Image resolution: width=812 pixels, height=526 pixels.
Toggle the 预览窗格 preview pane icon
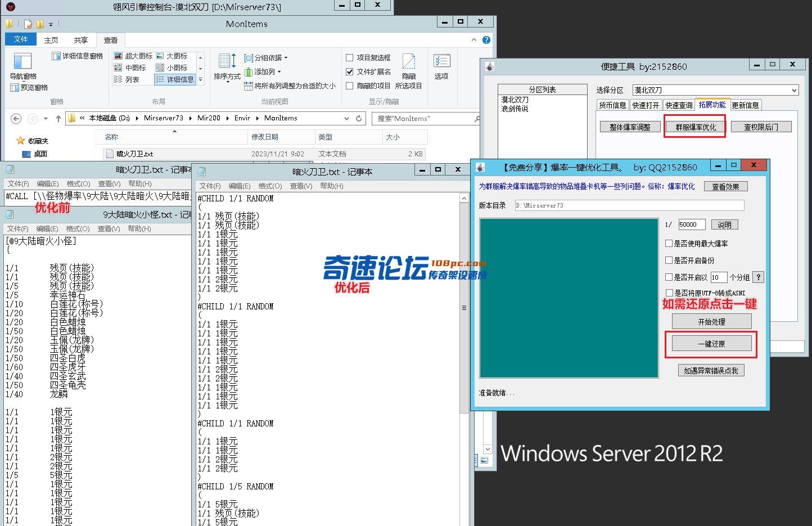pos(15,88)
